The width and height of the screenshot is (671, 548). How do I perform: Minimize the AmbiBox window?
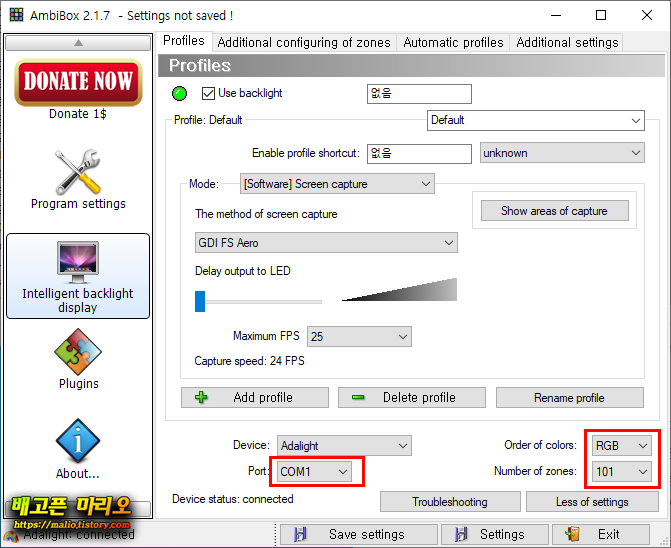coord(556,15)
